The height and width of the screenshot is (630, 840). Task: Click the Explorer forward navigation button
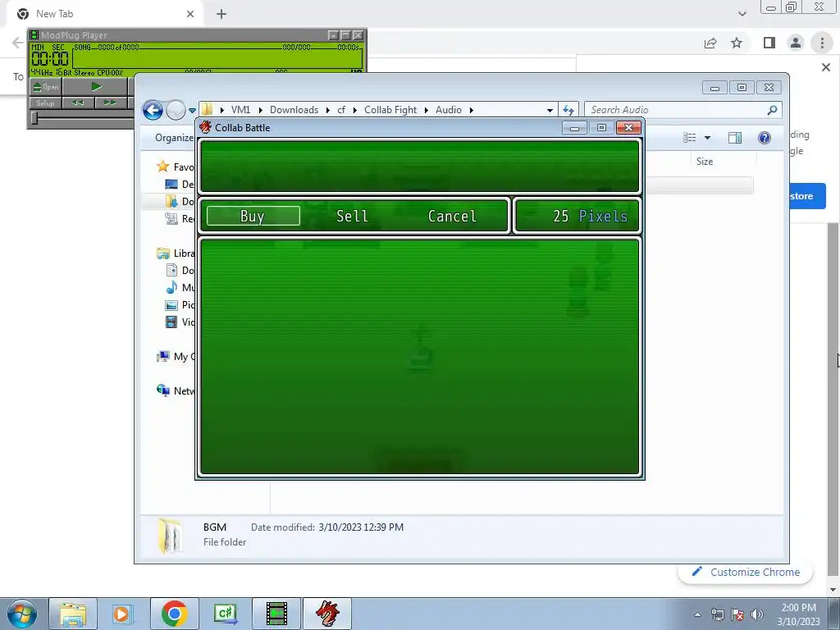[176, 111]
